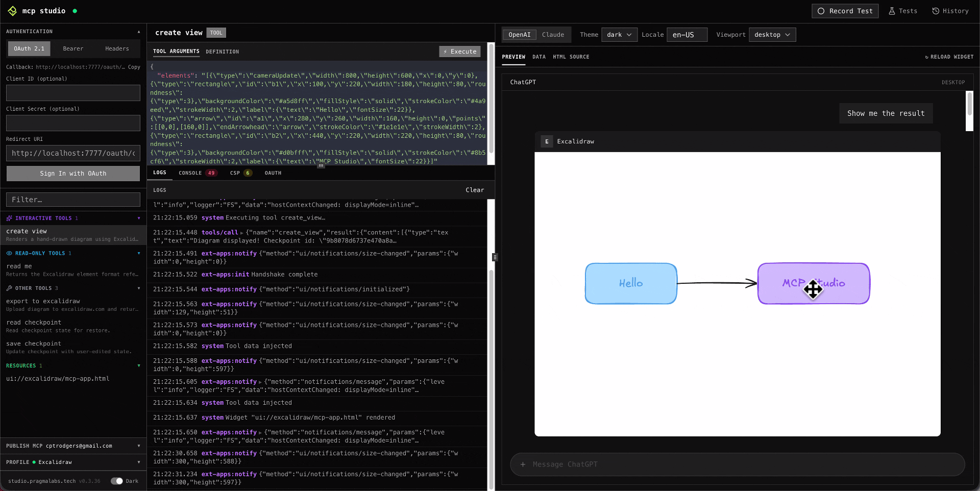Click the Show me the result message
The width and height of the screenshot is (980, 491).
tap(886, 113)
